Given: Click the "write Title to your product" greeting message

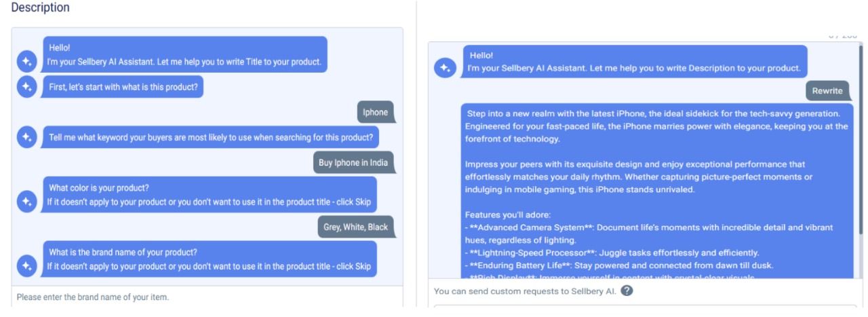Looking at the screenshot, I should [184, 55].
